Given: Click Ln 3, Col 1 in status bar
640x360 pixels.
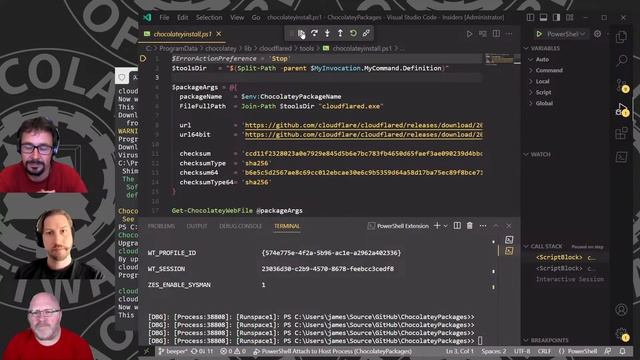Looking at the screenshot, I should coord(460,351).
